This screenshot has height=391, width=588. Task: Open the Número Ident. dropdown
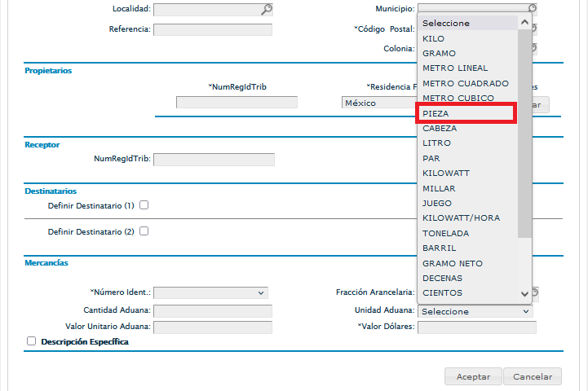pos(210,292)
